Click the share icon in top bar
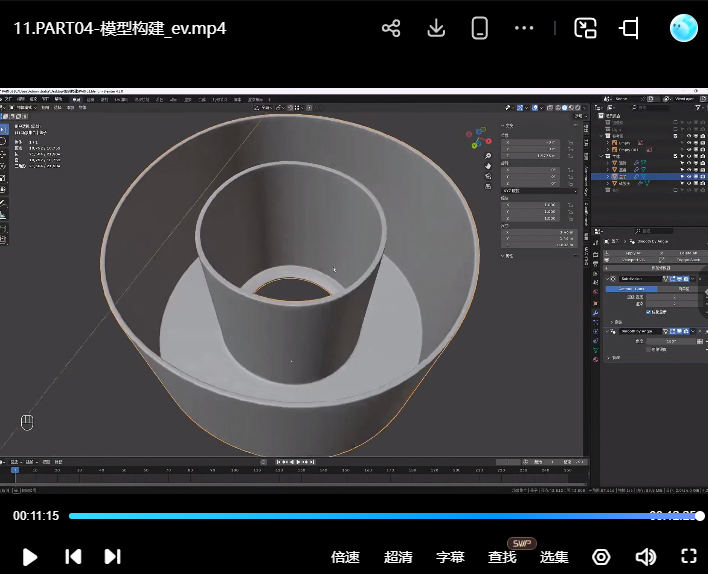Screen dimensions: 708x574 pyautogui.click(x=391, y=28)
